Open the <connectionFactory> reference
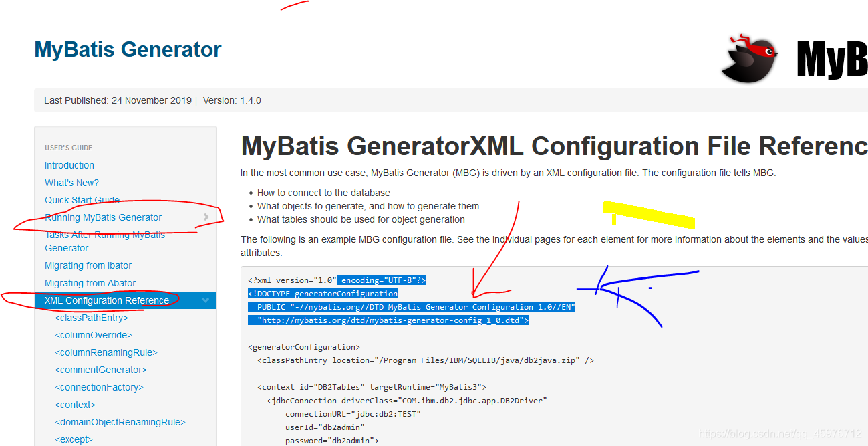The width and height of the screenshot is (868, 446). pyautogui.click(x=100, y=387)
